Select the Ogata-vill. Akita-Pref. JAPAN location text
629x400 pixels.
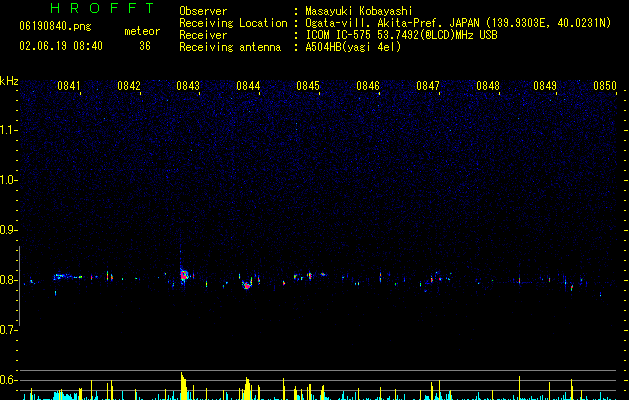click(x=458, y=23)
